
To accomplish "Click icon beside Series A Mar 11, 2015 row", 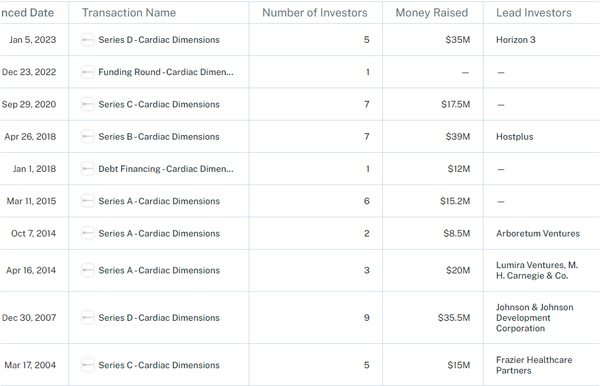I will pyautogui.click(x=88, y=201).
